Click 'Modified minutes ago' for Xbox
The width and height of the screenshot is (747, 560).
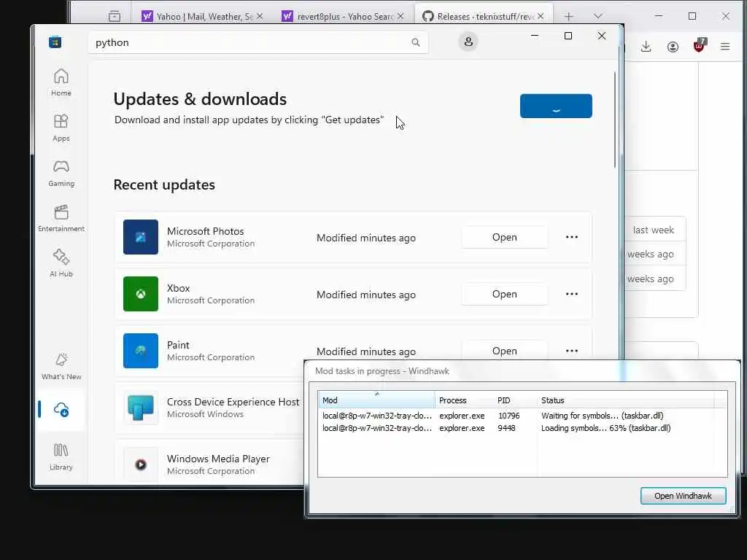[366, 295]
